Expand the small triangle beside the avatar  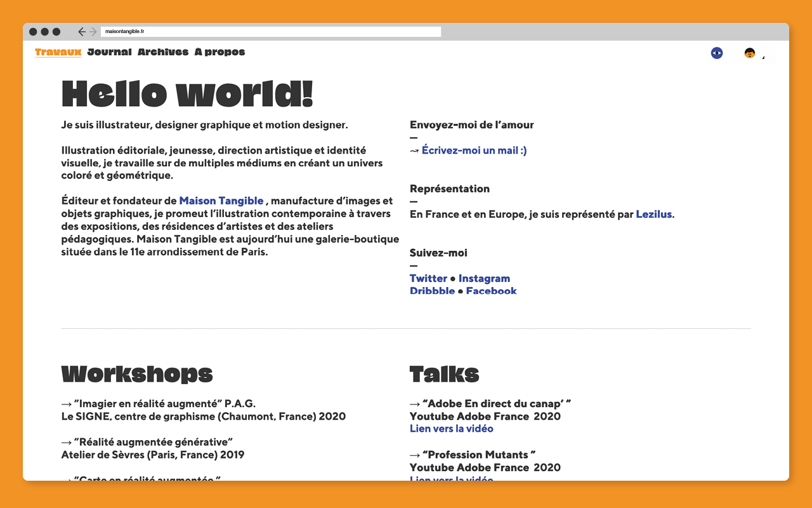(x=763, y=58)
